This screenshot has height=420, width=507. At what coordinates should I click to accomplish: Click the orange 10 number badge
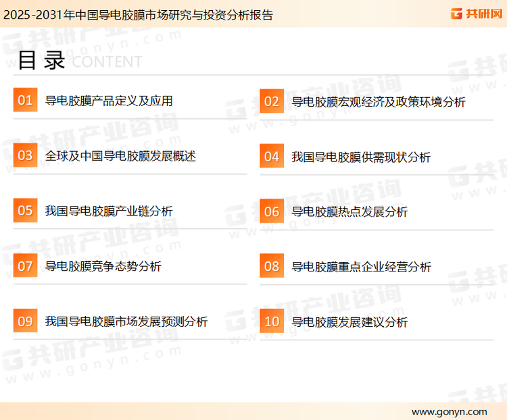tap(272, 321)
